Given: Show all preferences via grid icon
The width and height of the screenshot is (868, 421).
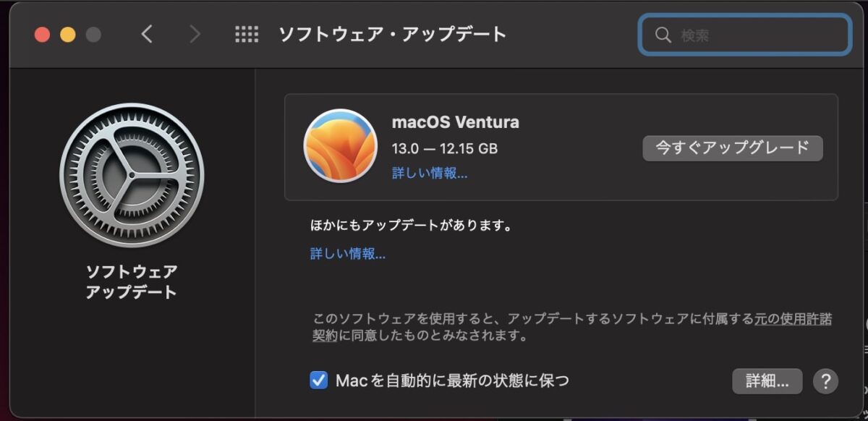Looking at the screenshot, I should click(x=247, y=34).
